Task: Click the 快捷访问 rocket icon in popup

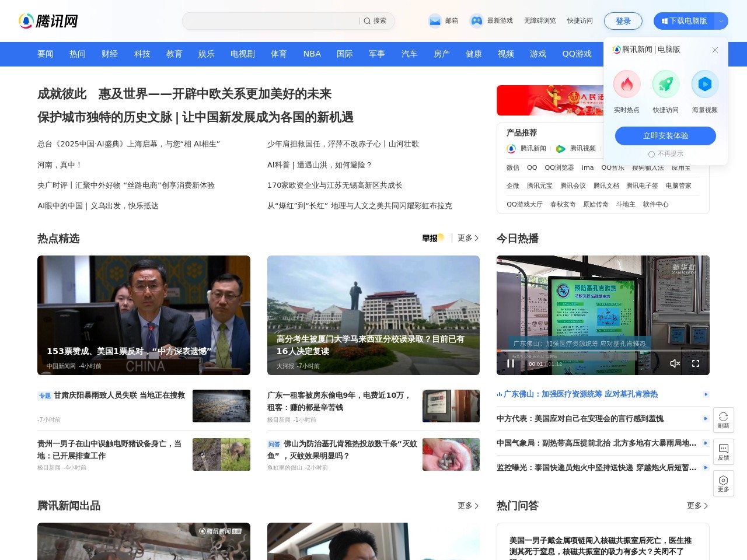Action: 666,84
